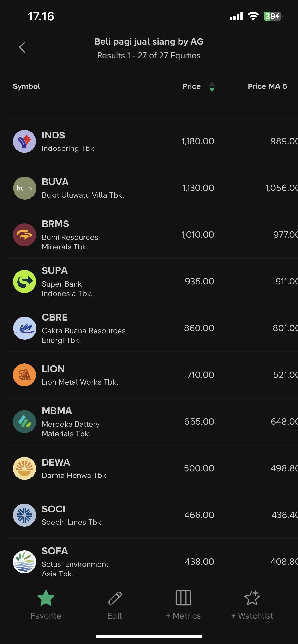Image resolution: width=298 pixels, height=644 pixels.
Task: Open DEWA Darma Henwa stock details
Action: [x=100, y=468]
